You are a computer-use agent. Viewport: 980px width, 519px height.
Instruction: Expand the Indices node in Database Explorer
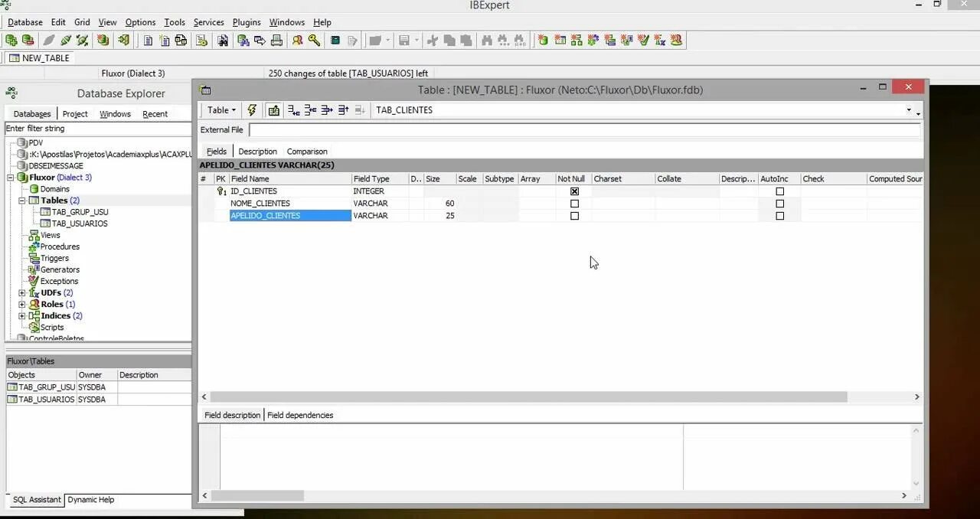[22, 315]
